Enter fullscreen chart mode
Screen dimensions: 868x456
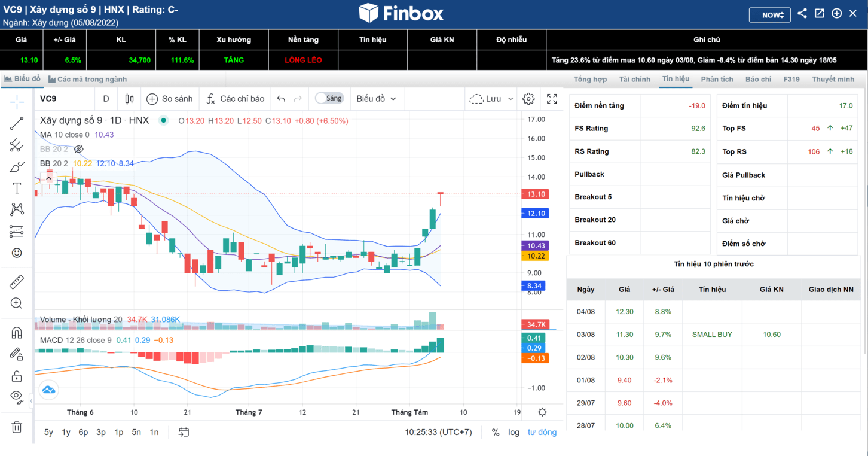coord(552,99)
